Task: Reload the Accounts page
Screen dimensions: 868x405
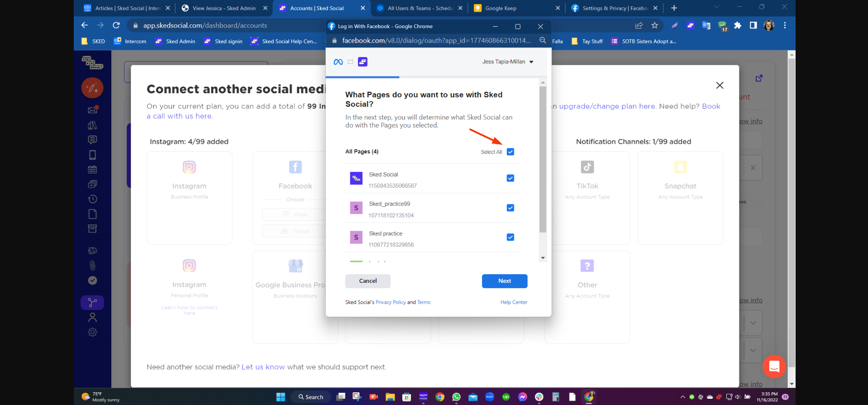Action: point(116,25)
